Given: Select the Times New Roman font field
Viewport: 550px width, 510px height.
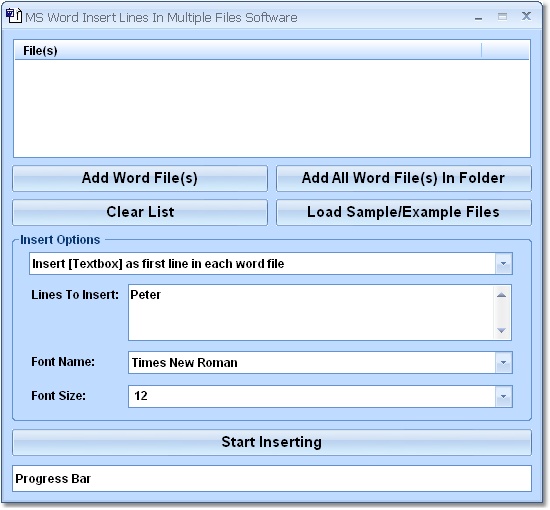Looking at the screenshot, I should point(312,362).
